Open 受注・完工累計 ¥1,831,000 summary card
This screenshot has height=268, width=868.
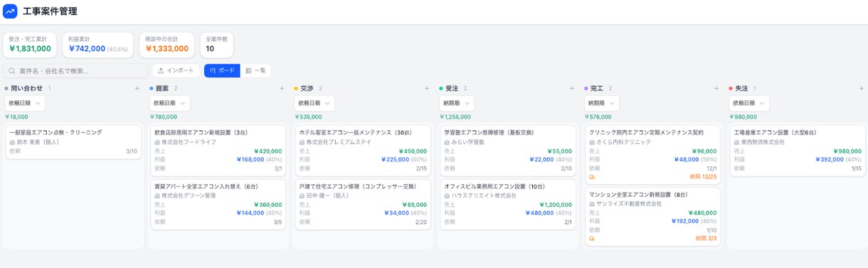(x=30, y=45)
